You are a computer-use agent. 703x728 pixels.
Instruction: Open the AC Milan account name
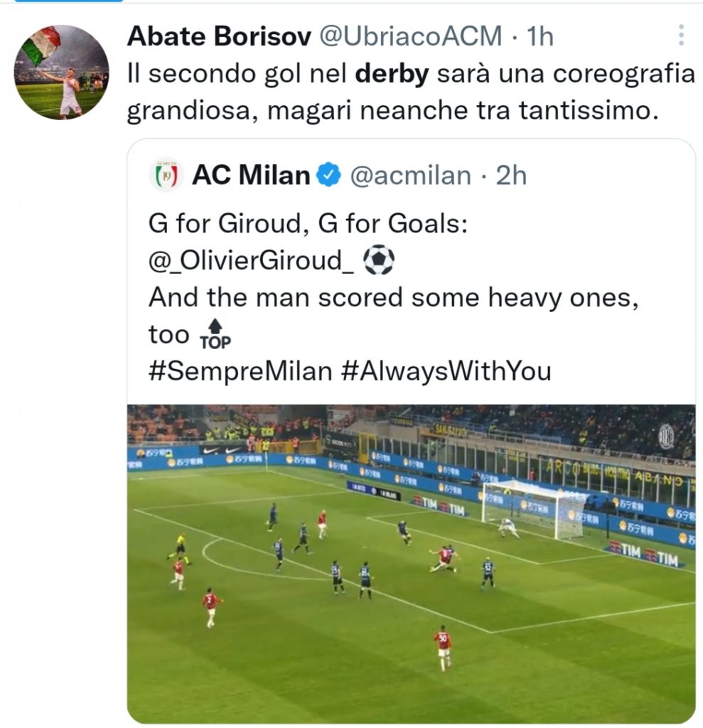[x=251, y=175]
